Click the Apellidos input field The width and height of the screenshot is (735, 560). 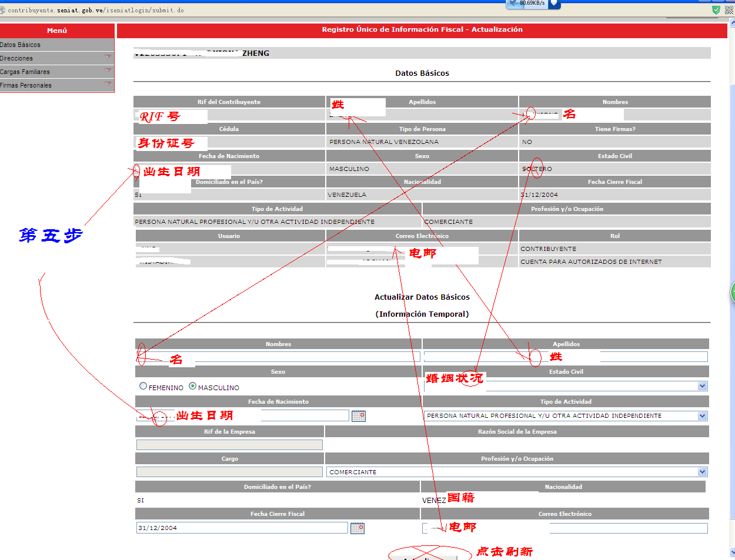pyautogui.click(x=566, y=357)
